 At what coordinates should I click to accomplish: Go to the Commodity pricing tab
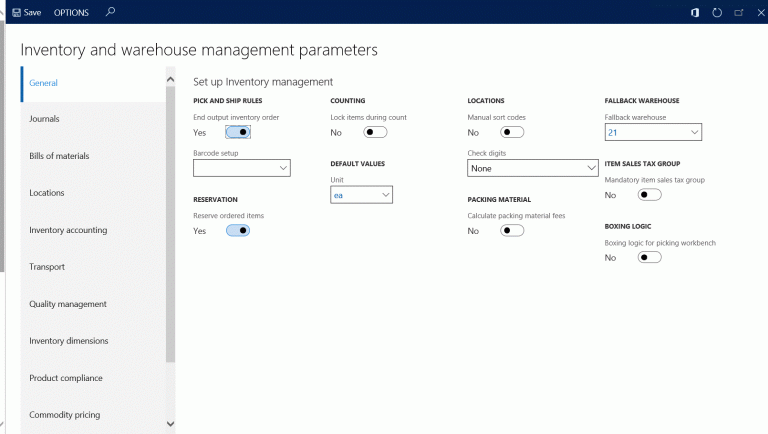(93, 415)
